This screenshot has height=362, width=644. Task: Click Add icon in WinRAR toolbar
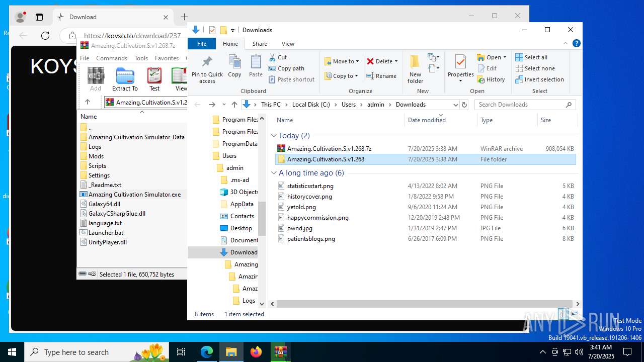96,79
